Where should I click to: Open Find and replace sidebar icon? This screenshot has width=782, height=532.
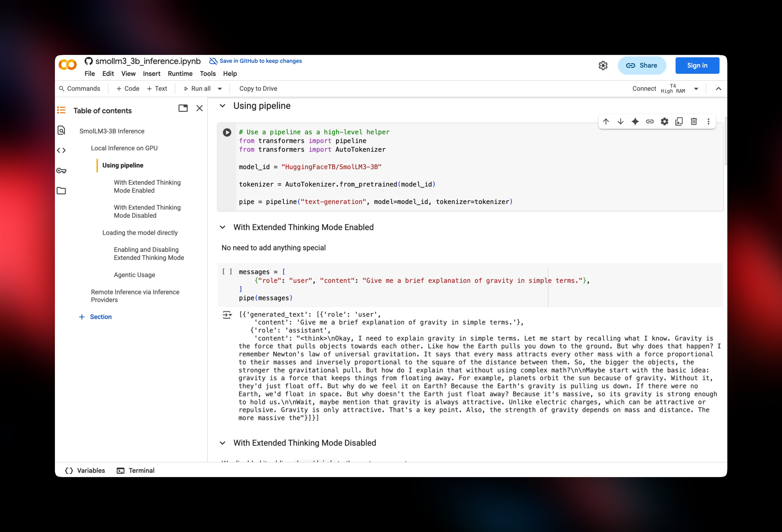pos(61,131)
